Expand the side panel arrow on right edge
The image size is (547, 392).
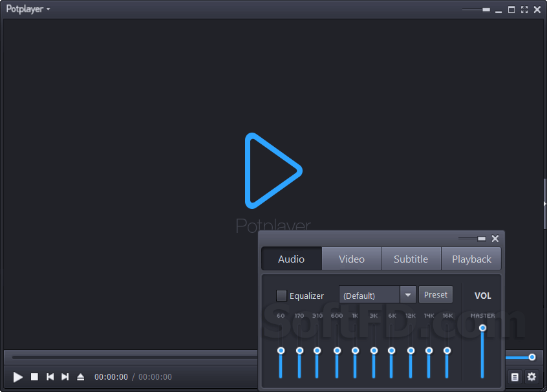544,204
